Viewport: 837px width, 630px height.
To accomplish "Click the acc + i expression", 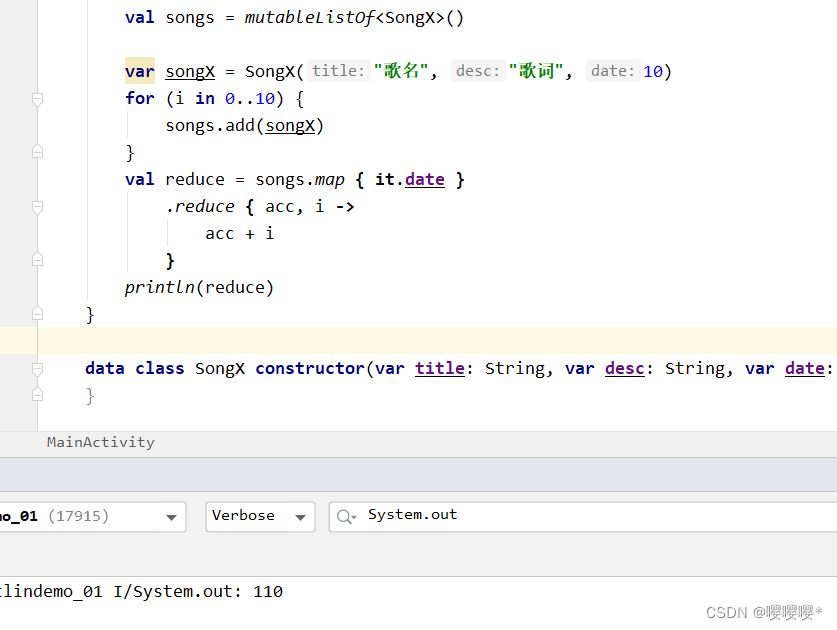I will click(x=240, y=233).
